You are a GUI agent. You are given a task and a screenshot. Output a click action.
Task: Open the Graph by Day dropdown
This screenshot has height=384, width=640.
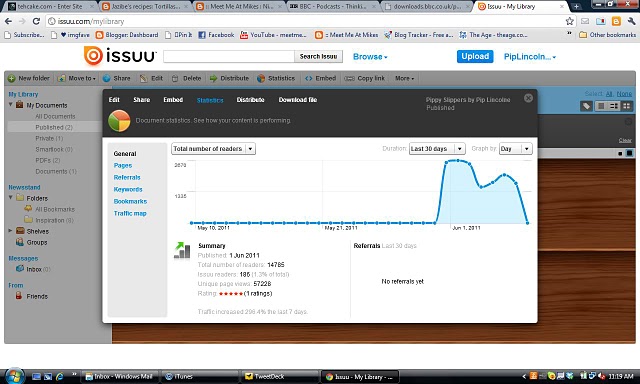[x=516, y=149]
